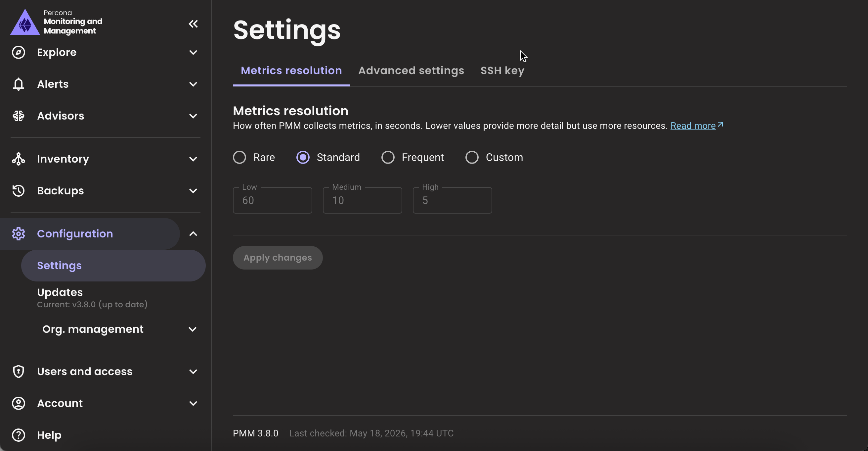Switch to the Metrics resolution tab
The height and width of the screenshot is (451, 868).
291,71
